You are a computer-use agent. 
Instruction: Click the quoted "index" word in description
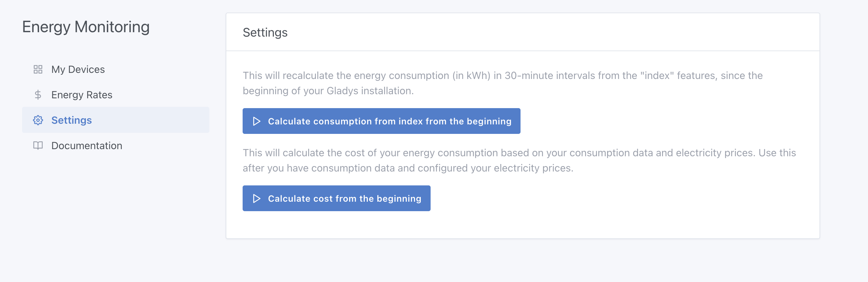(657, 76)
